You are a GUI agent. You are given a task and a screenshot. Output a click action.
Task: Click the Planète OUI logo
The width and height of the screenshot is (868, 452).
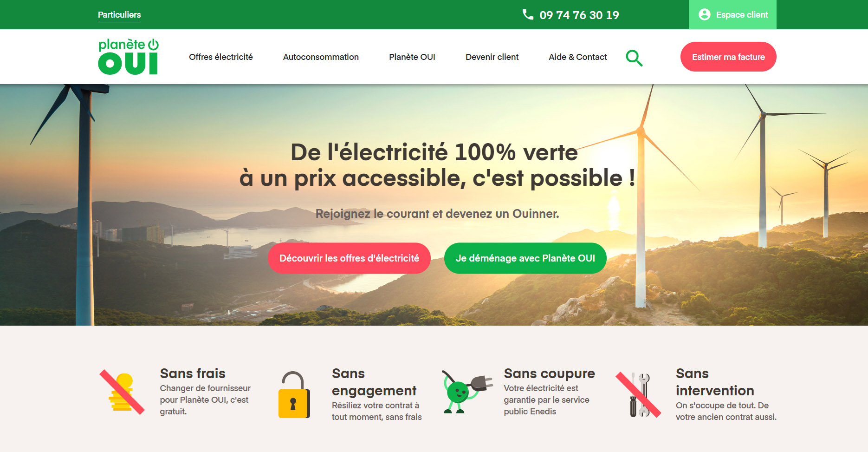pyautogui.click(x=129, y=57)
